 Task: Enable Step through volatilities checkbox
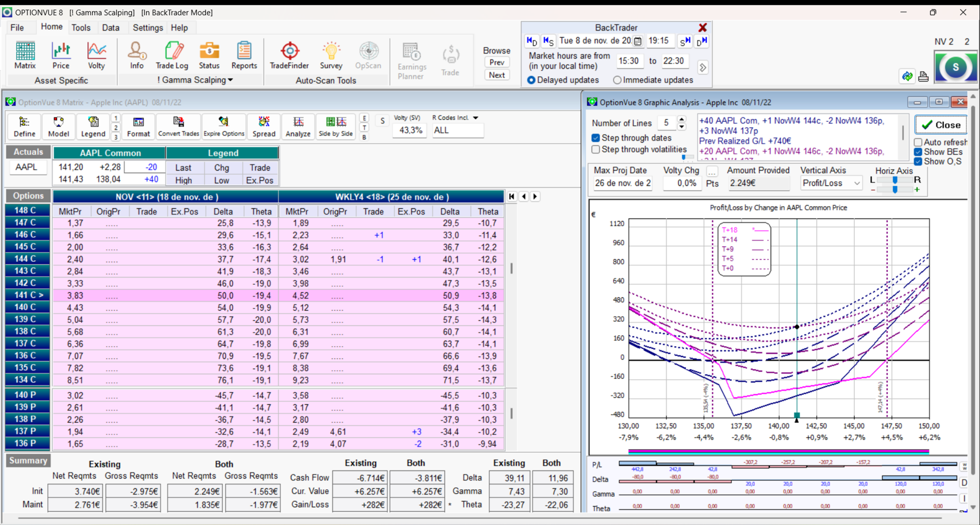click(x=596, y=150)
